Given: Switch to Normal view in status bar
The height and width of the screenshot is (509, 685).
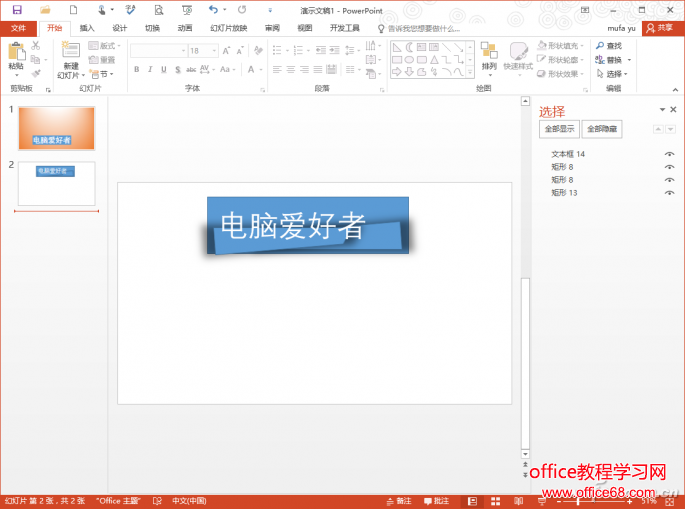Looking at the screenshot, I should coord(471,501).
